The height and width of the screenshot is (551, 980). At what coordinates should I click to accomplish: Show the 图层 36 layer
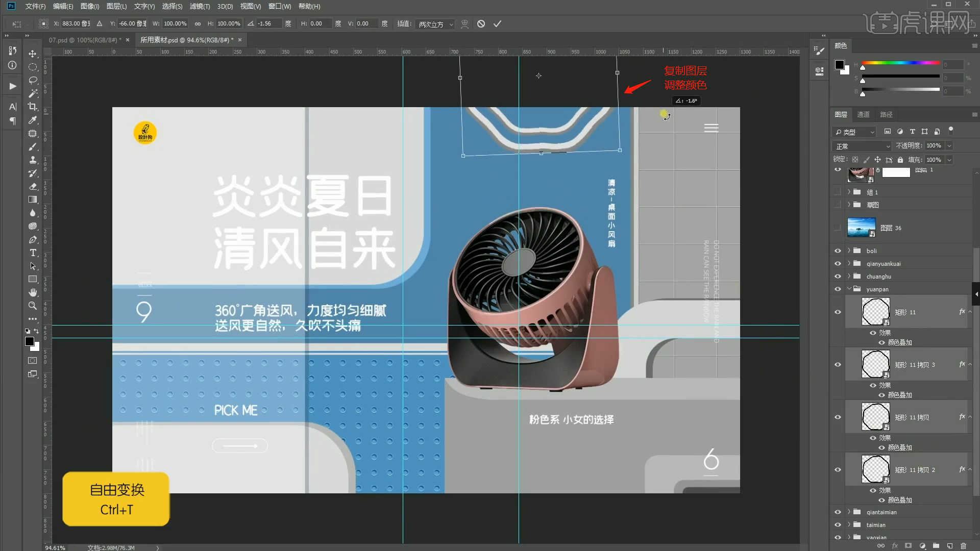838,228
